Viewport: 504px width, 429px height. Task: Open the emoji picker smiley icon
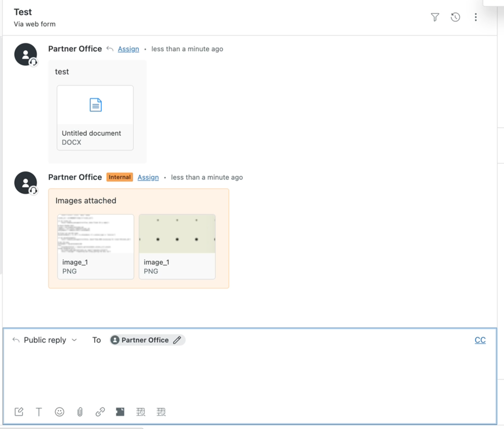point(59,412)
